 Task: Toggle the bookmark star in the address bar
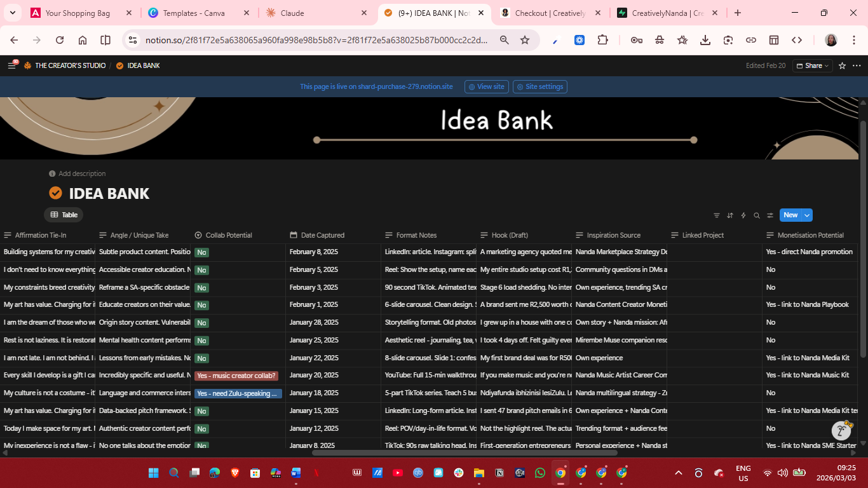525,39
